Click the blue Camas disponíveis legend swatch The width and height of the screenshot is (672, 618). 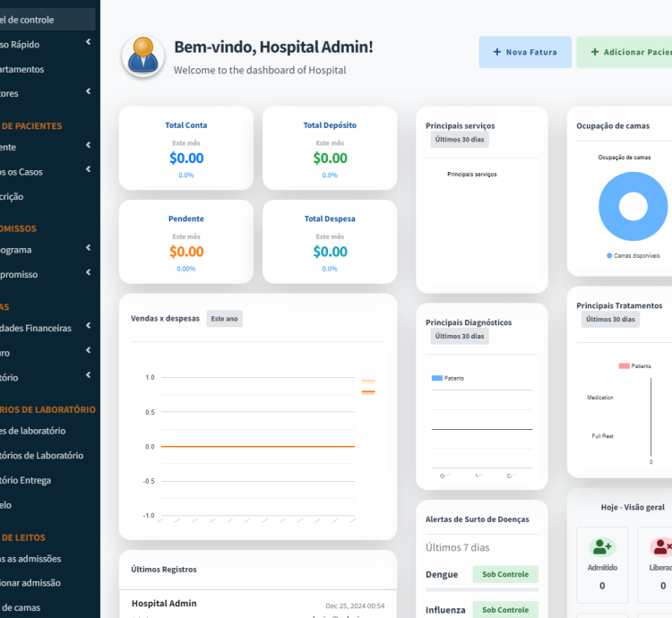pyautogui.click(x=609, y=255)
